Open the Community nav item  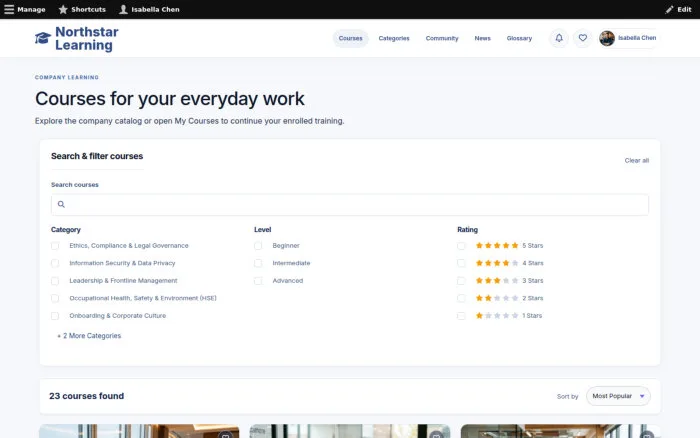442,38
